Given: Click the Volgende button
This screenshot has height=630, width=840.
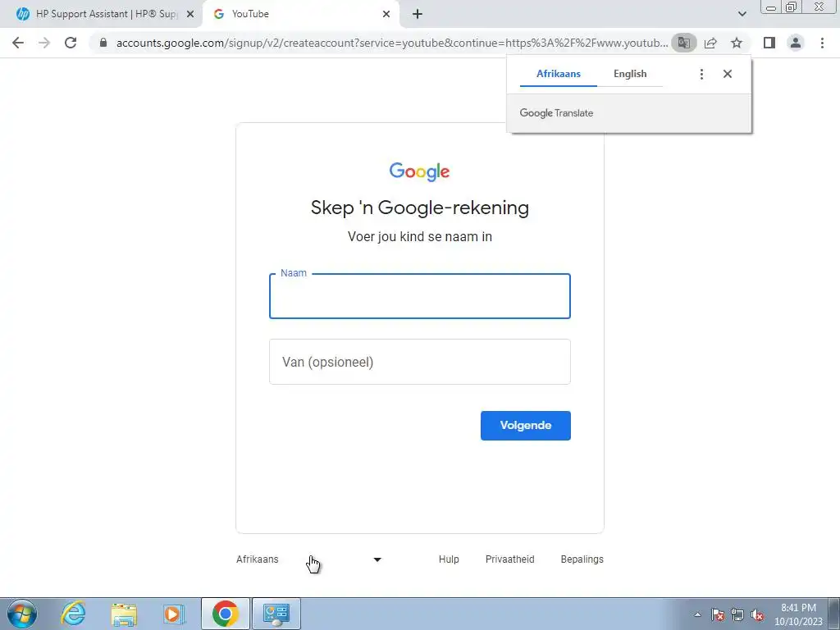Looking at the screenshot, I should (x=526, y=426).
